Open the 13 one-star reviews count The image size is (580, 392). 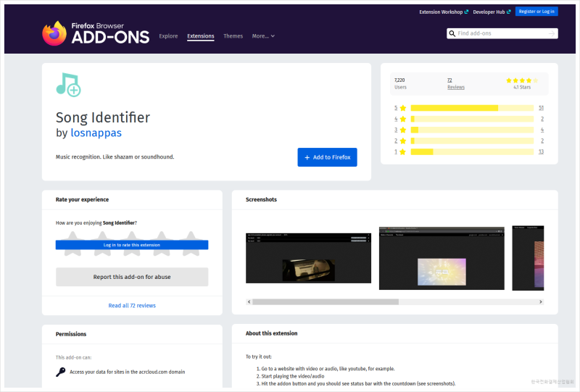541,151
